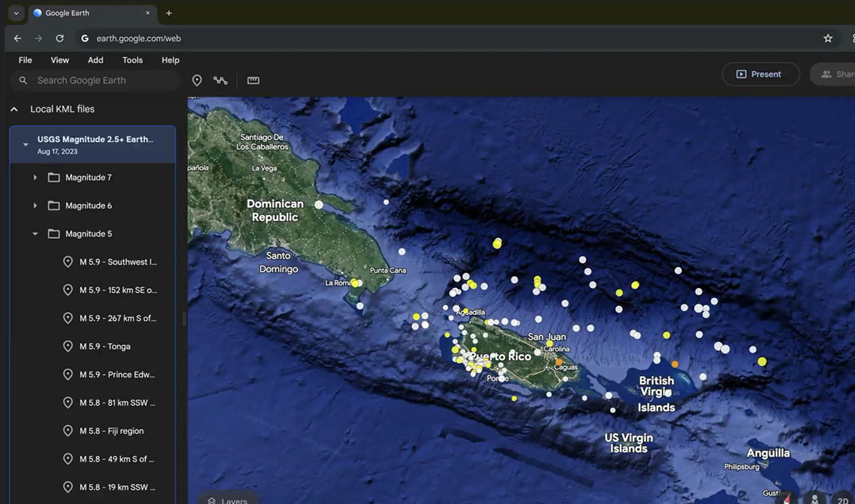
Task: Click the USGS Magnitude 2.5+ Earthquakes title
Action: click(x=95, y=139)
